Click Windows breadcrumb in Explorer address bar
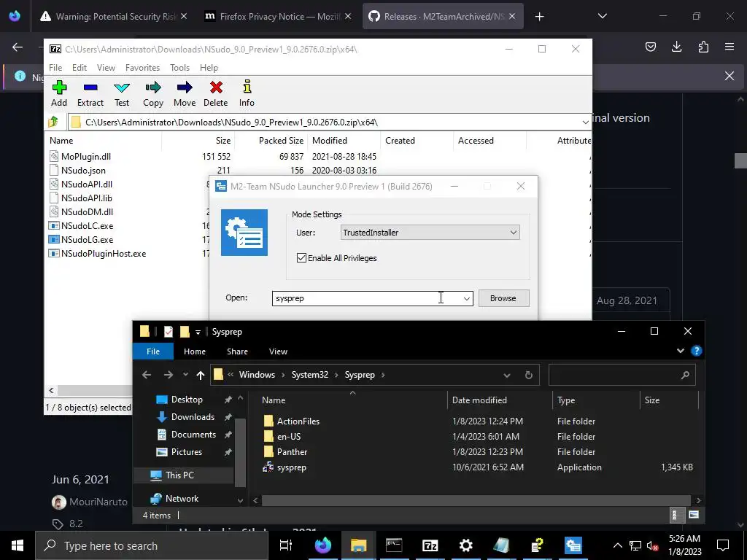This screenshot has height=560, width=747. pyautogui.click(x=257, y=375)
